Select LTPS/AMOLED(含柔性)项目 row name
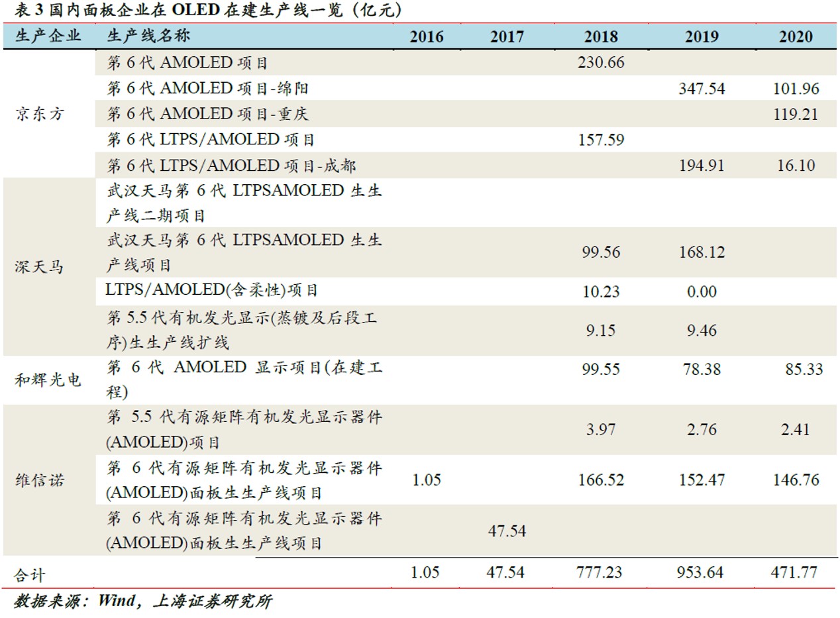840x618 pixels. pyautogui.click(x=212, y=290)
